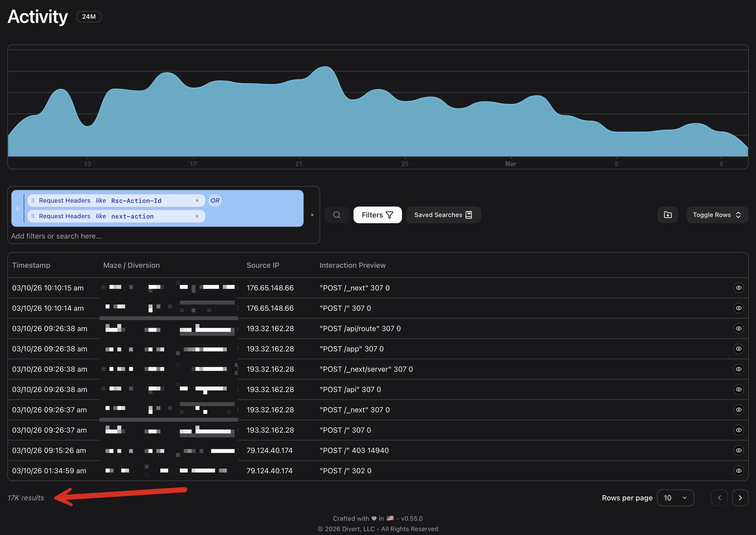Grab the drag handle of Rsc-Action-Id filter

coord(33,201)
